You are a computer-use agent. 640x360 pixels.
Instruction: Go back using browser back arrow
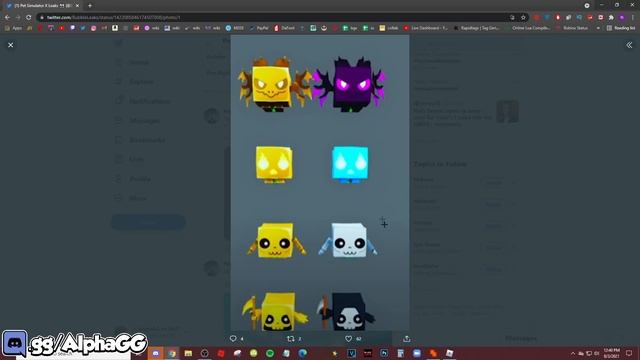[x=7, y=18]
